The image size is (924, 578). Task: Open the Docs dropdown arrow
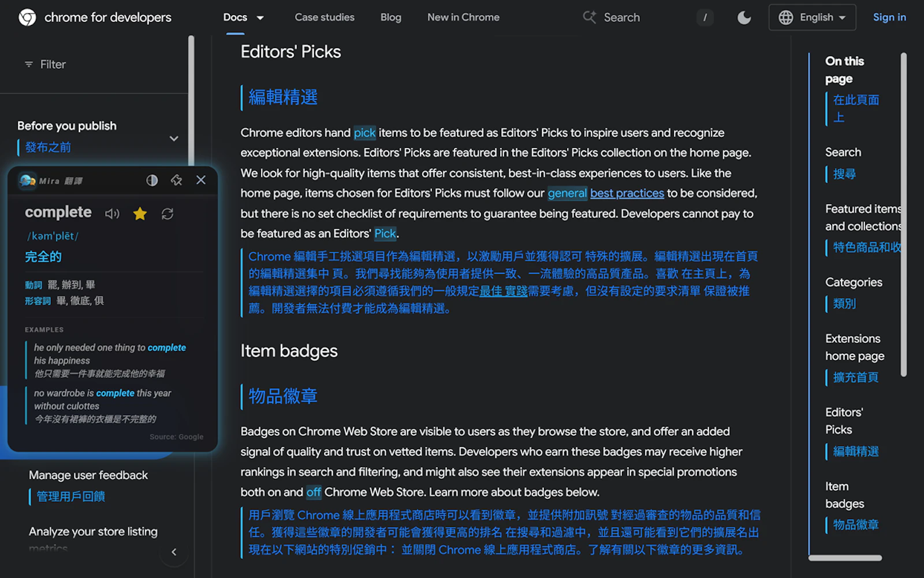pyautogui.click(x=260, y=18)
